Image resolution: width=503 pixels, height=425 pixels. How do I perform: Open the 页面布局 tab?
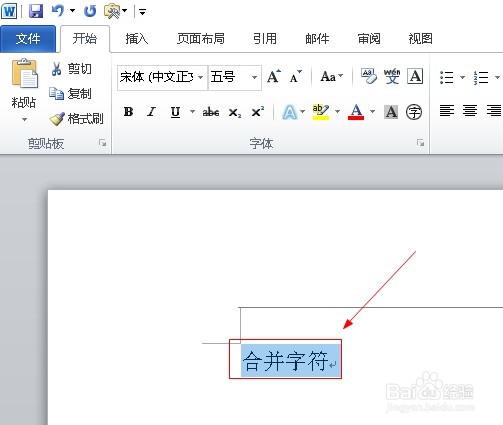pyautogui.click(x=201, y=39)
